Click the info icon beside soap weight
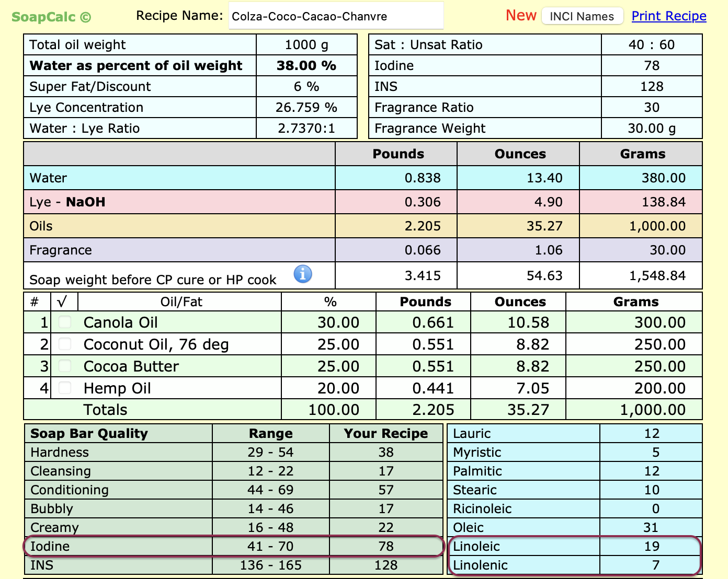Image resolution: width=728 pixels, height=579 pixels. coord(303,274)
